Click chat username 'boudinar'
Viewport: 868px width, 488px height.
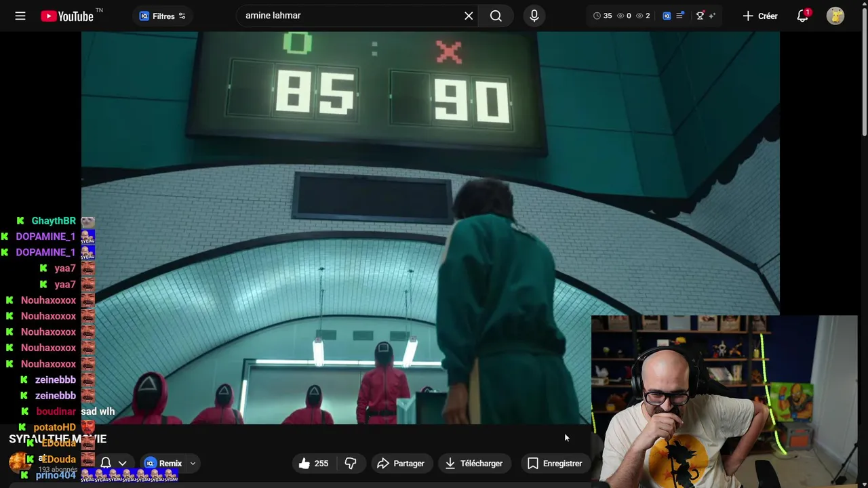click(x=56, y=411)
